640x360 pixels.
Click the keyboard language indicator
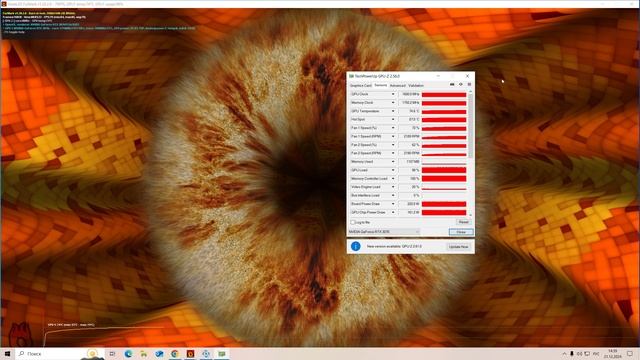tap(596, 353)
